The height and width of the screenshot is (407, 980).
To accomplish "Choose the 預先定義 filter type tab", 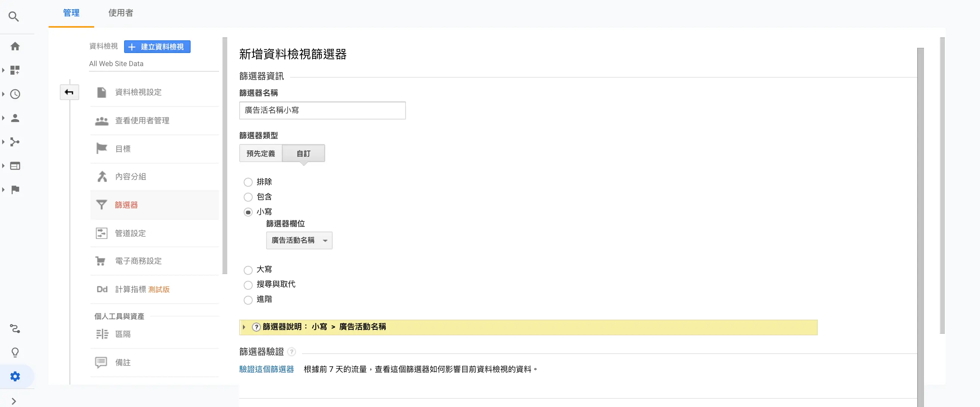I will (x=261, y=153).
